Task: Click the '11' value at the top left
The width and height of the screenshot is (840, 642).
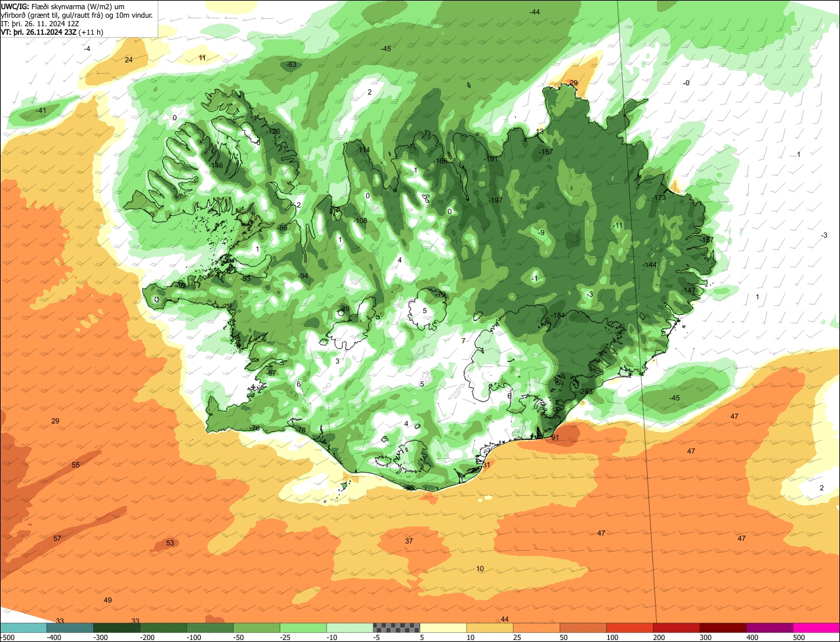Action: (x=202, y=58)
